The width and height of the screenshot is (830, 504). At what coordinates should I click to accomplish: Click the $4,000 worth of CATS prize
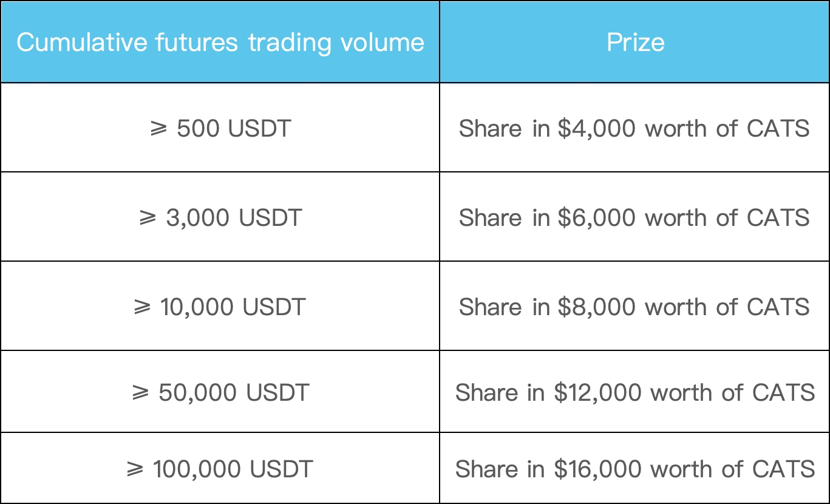pyautogui.click(x=634, y=129)
